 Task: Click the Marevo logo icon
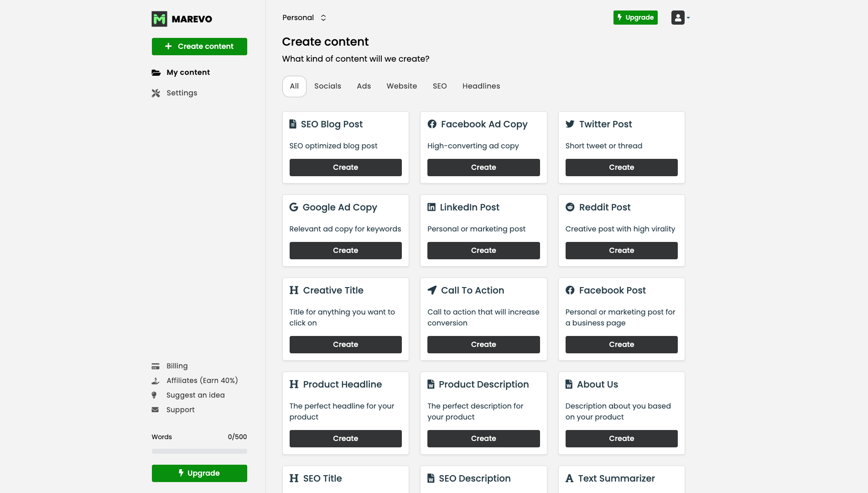(x=159, y=19)
